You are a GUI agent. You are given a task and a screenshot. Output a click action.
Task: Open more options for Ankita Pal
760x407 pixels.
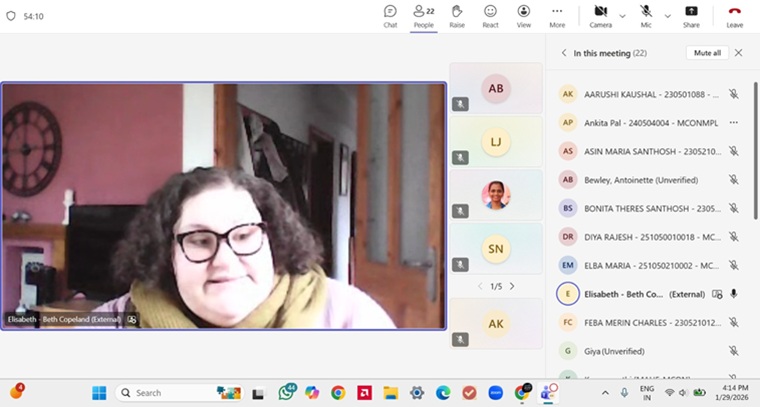733,122
